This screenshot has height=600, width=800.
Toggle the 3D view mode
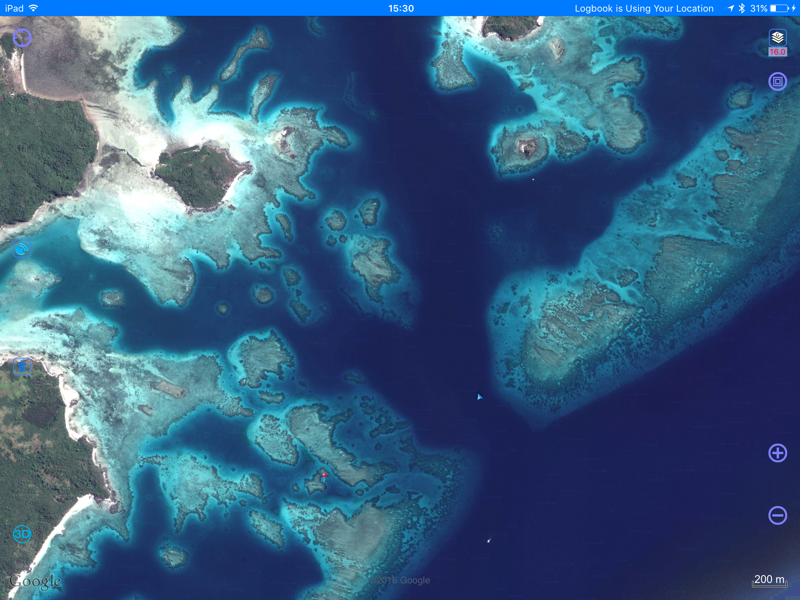22,534
